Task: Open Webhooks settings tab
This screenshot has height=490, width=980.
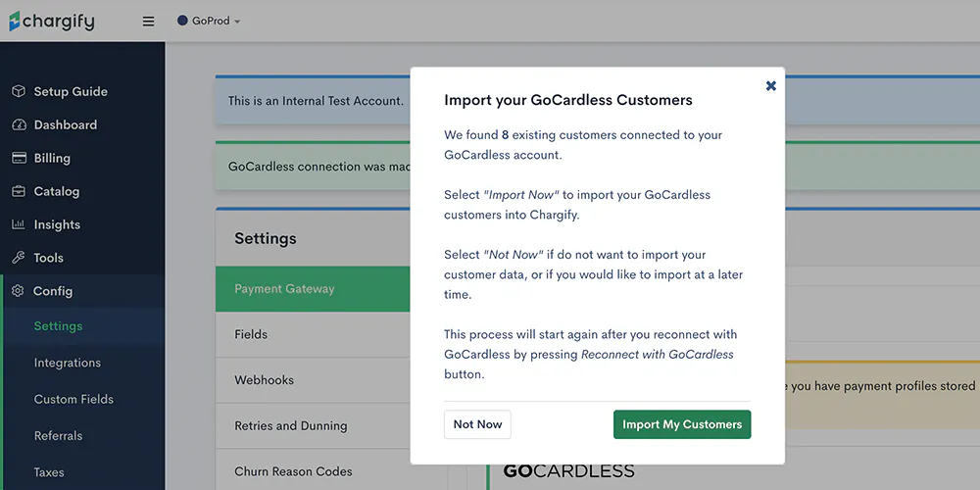Action: [313, 380]
